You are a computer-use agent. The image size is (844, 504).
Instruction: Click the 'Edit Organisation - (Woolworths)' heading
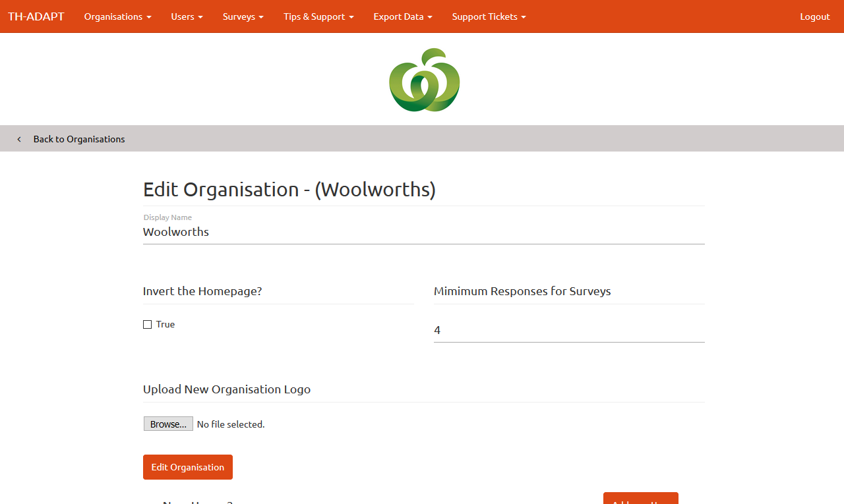[289, 190]
